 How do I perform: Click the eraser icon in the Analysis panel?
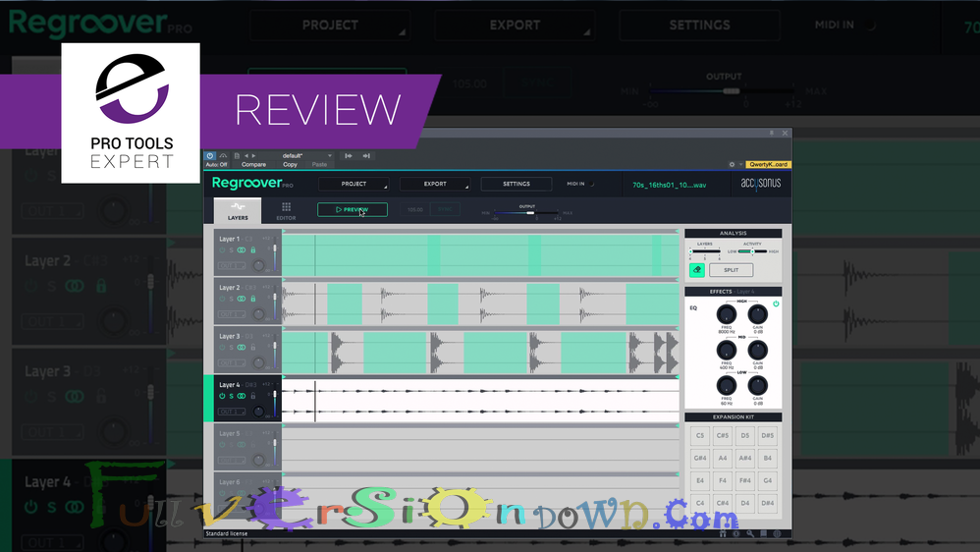click(697, 270)
